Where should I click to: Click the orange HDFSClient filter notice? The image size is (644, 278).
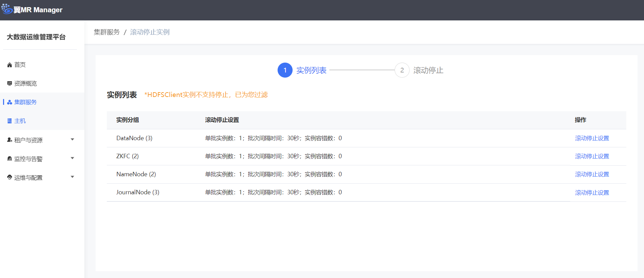[206, 95]
